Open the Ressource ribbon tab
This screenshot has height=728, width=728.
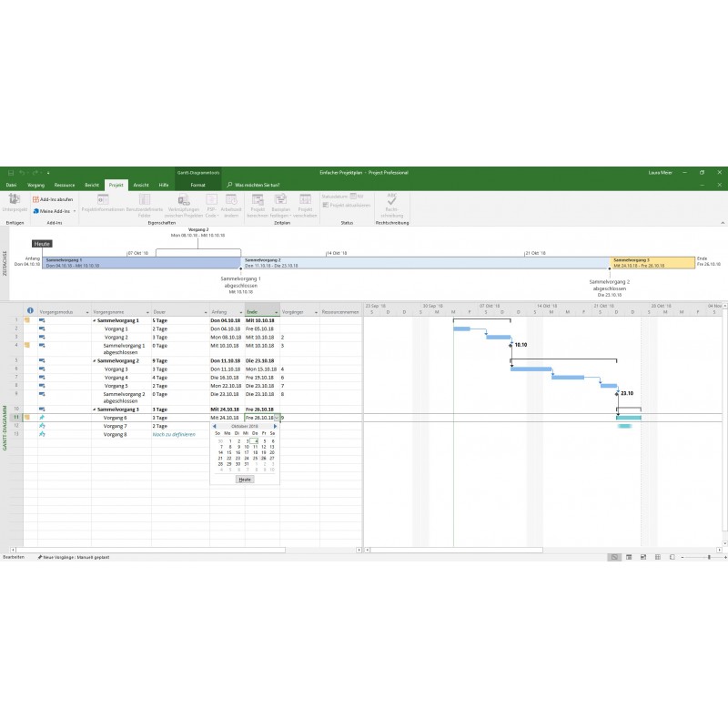[65, 185]
